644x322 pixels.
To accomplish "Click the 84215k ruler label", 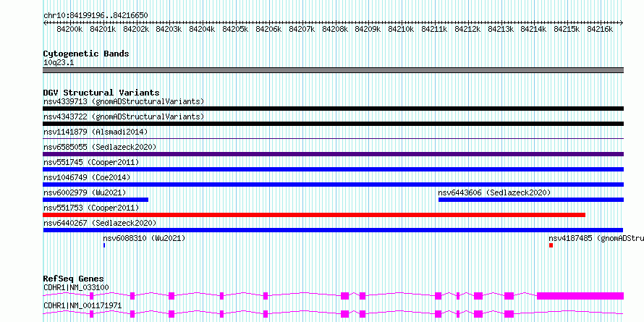I will (567, 29).
